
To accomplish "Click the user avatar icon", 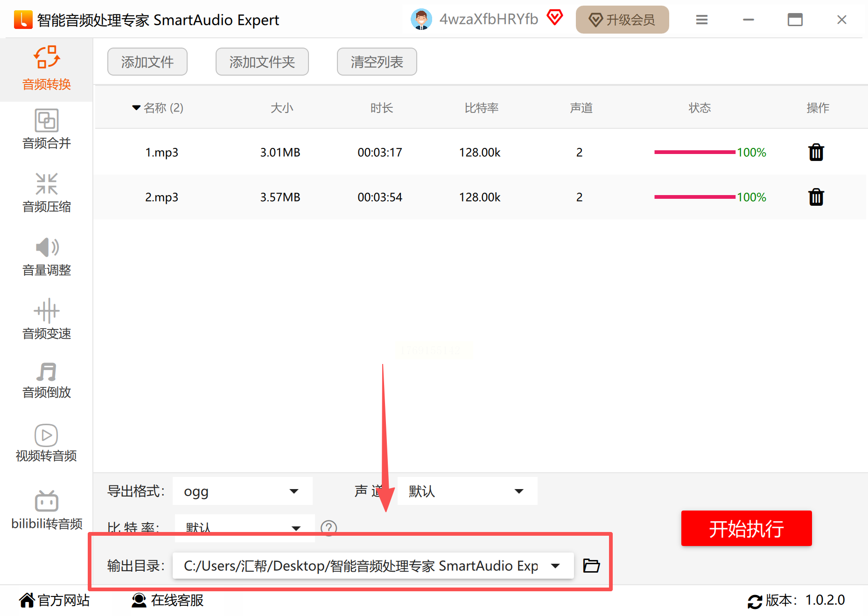I will (x=421, y=20).
